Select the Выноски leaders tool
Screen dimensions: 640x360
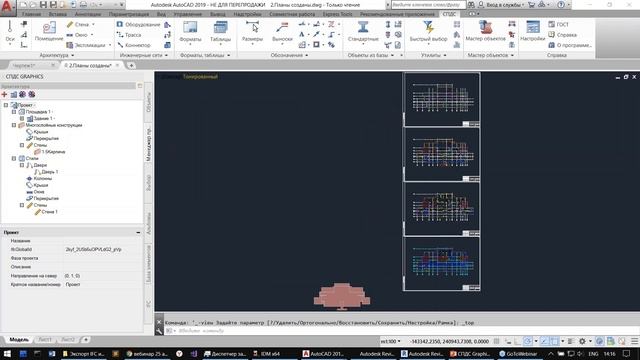tap(282, 32)
